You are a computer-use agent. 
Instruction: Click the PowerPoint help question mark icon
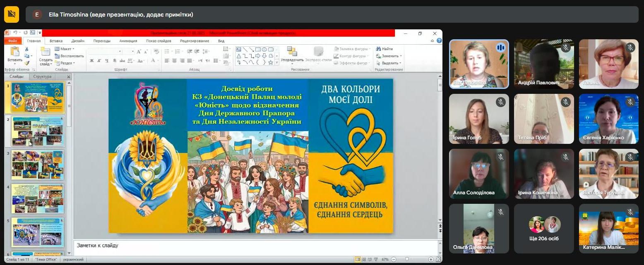click(x=439, y=41)
